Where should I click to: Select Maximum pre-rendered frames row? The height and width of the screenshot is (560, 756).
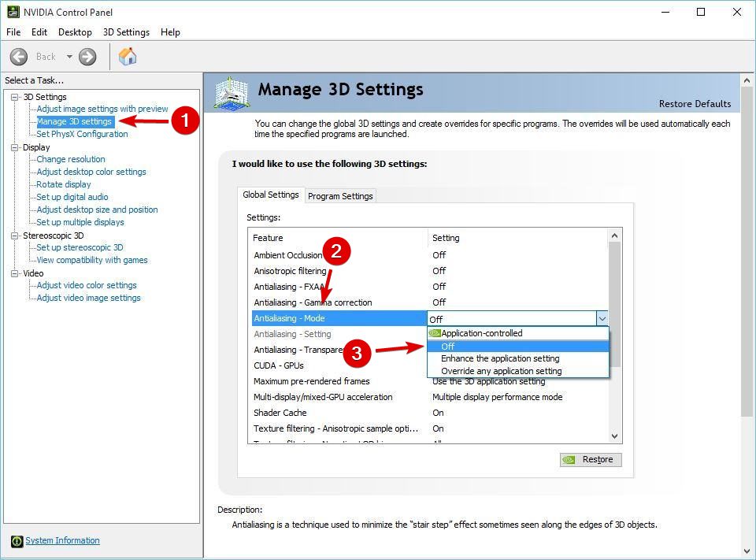pos(429,381)
